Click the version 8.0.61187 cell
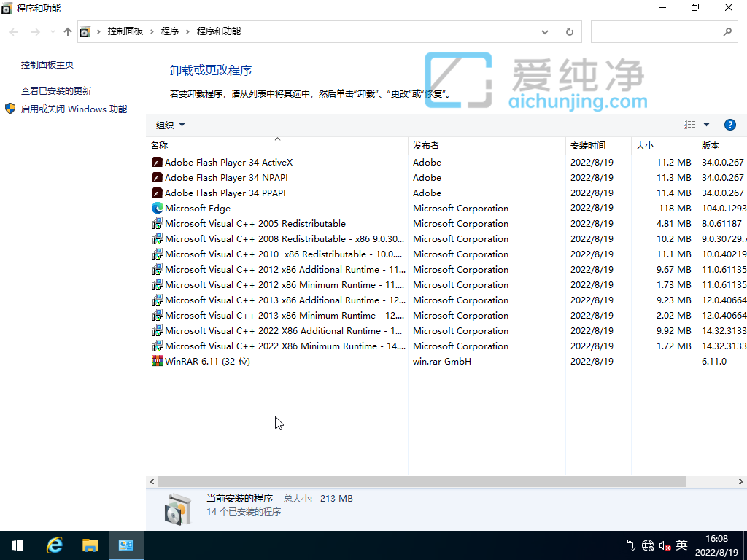Screen dimensions: 747x560 (721, 223)
